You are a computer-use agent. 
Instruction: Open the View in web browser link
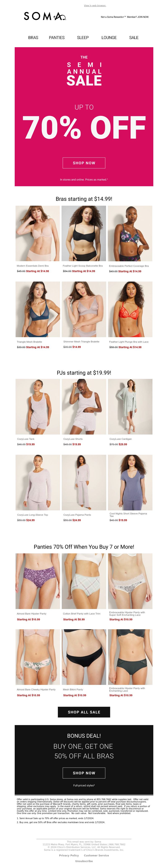(x=95, y=5)
